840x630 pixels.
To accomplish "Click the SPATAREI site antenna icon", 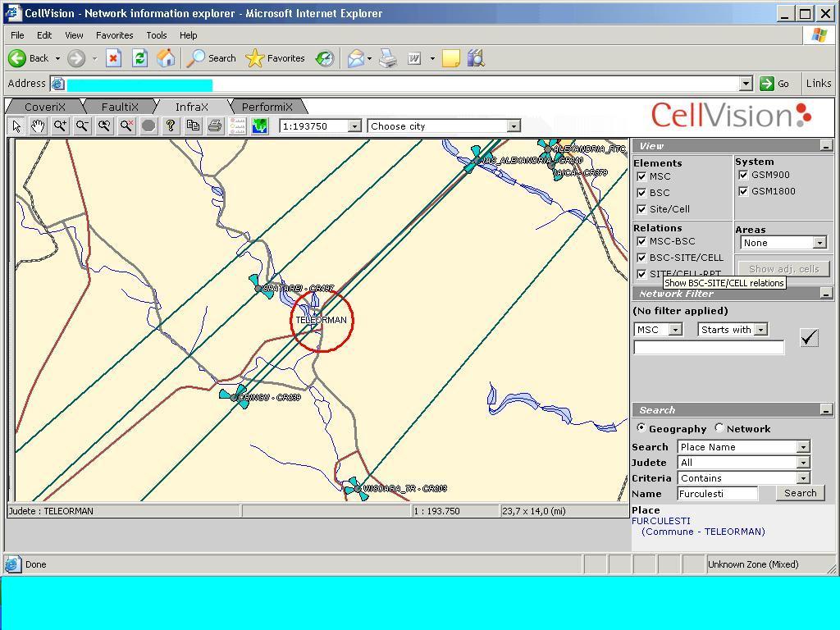I will click(260, 287).
